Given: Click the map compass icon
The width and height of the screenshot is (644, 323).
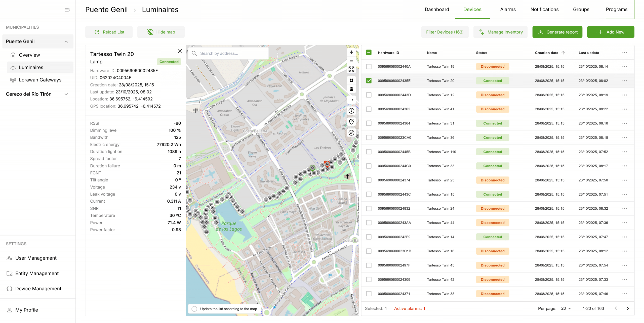Looking at the screenshot, I should tap(351, 133).
